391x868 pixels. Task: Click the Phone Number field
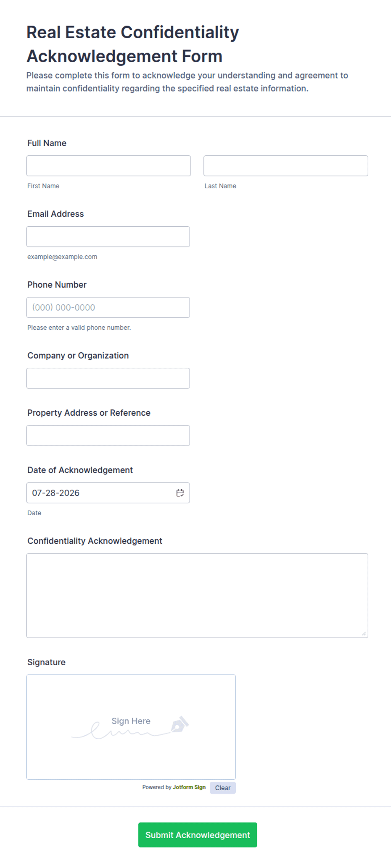[108, 307]
